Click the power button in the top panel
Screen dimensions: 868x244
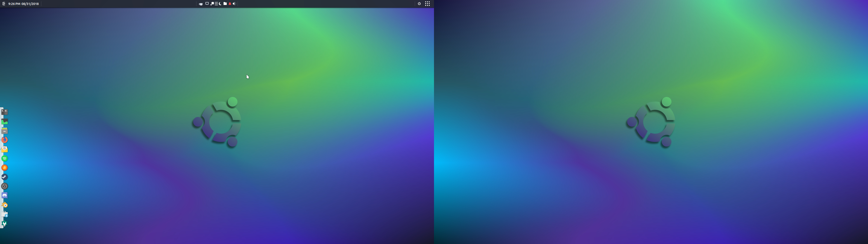click(419, 4)
